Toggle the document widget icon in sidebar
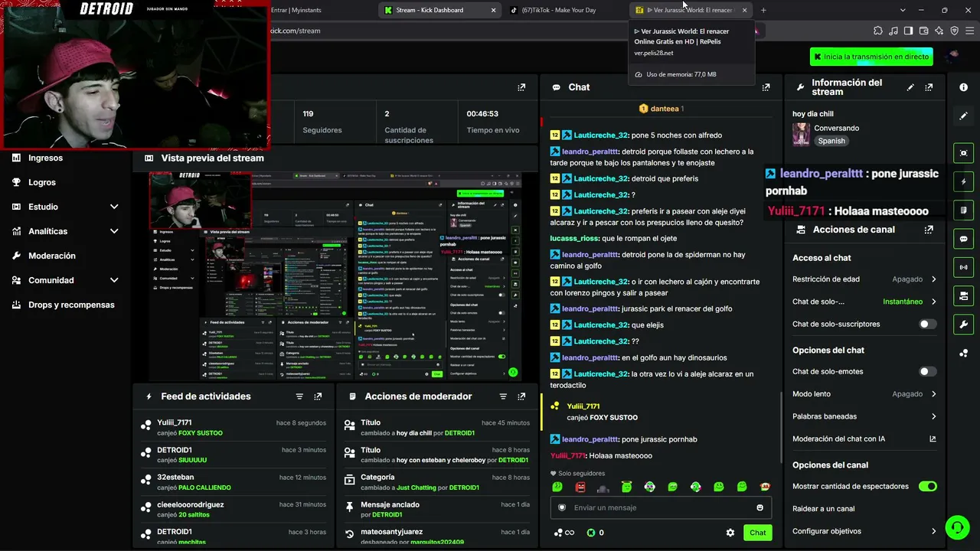Viewport: 980px width, 551px height. click(x=963, y=210)
